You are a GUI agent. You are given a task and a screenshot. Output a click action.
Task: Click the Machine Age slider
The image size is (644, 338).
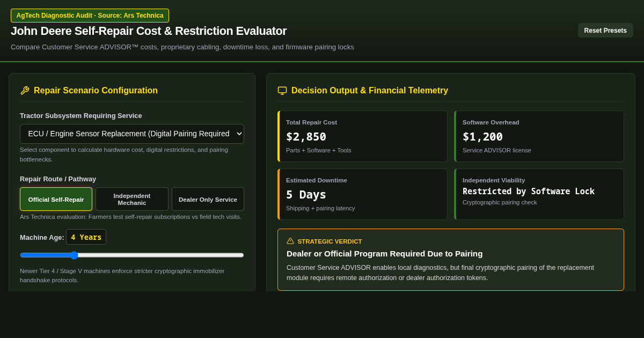coord(132,255)
